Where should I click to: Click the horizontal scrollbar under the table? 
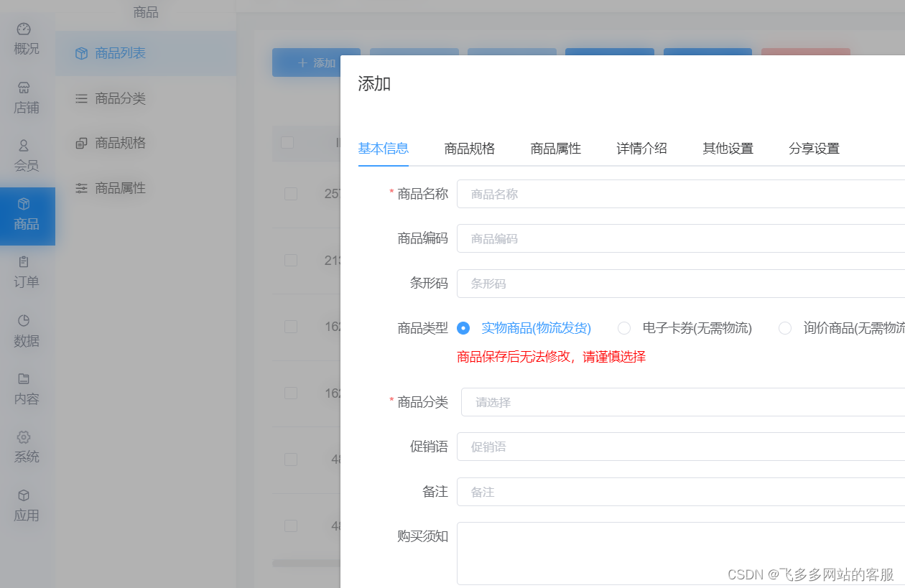pyautogui.click(x=307, y=564)
